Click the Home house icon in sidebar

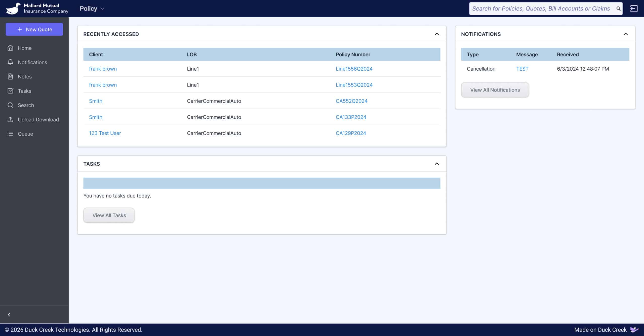tap(10, 48)
